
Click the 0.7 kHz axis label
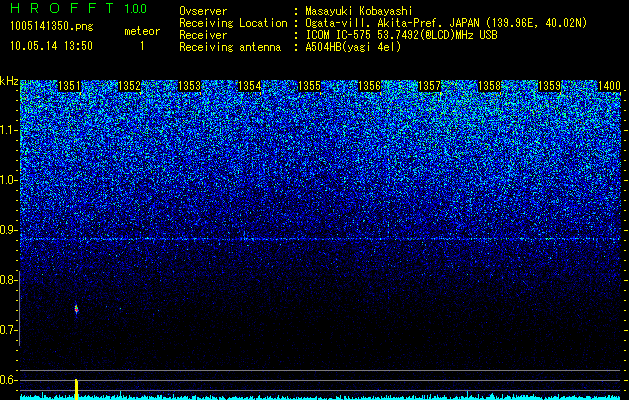tap(8, 330)
